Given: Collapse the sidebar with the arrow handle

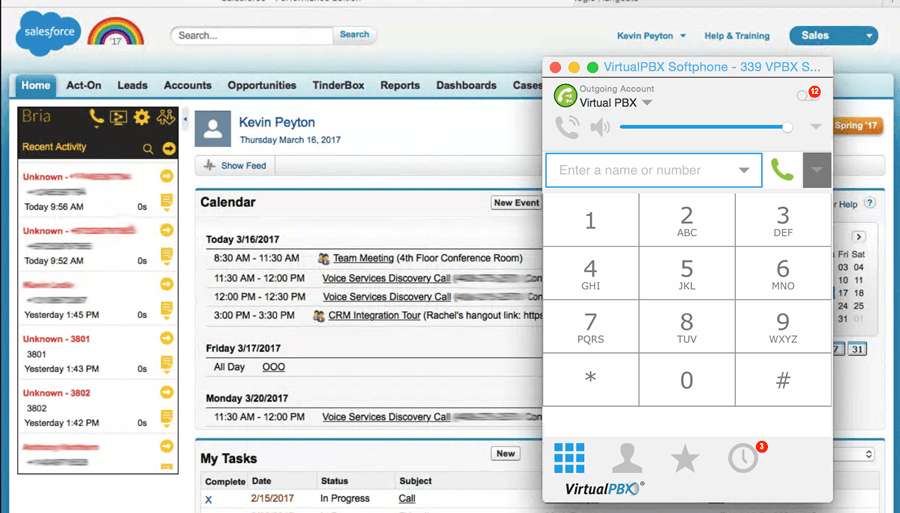Looking at the screenshot, I should pos(185,119).
